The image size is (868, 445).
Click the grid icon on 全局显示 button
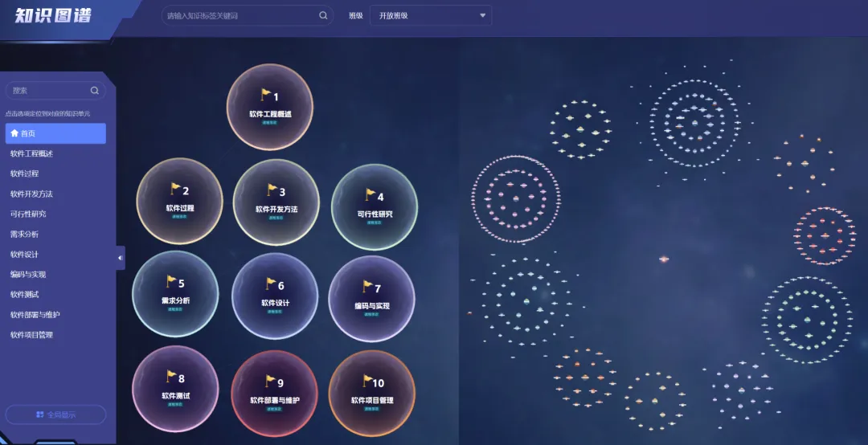40,414
